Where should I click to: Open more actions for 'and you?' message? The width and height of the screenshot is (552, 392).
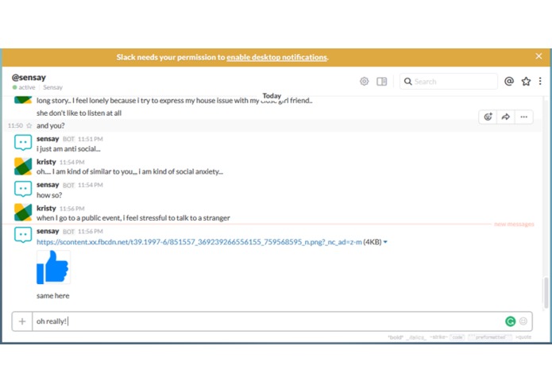tap(524, 117)
